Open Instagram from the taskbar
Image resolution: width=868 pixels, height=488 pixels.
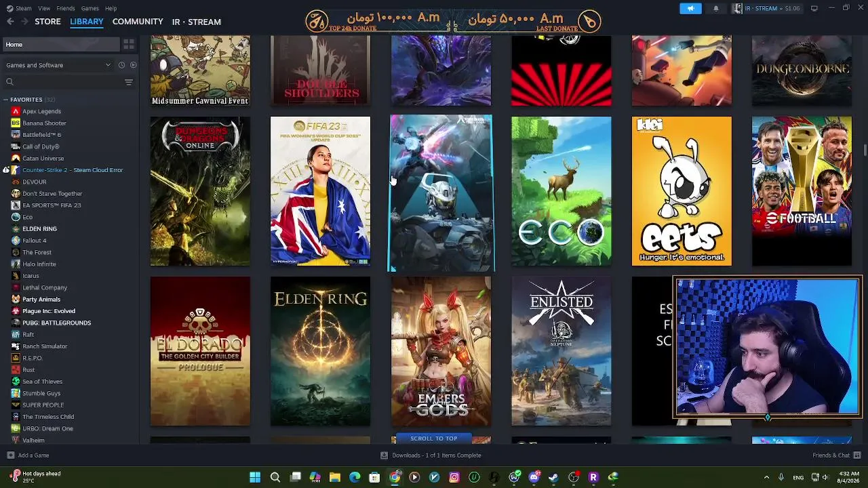pyautogui.click(x=454, y=477)
